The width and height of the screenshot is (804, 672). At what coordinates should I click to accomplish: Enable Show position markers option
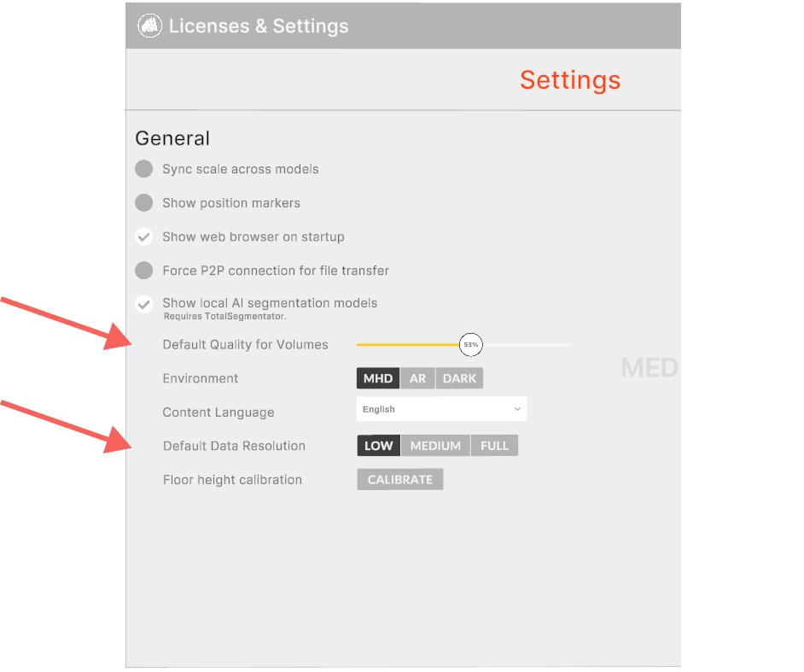click(x=144, y=202)
